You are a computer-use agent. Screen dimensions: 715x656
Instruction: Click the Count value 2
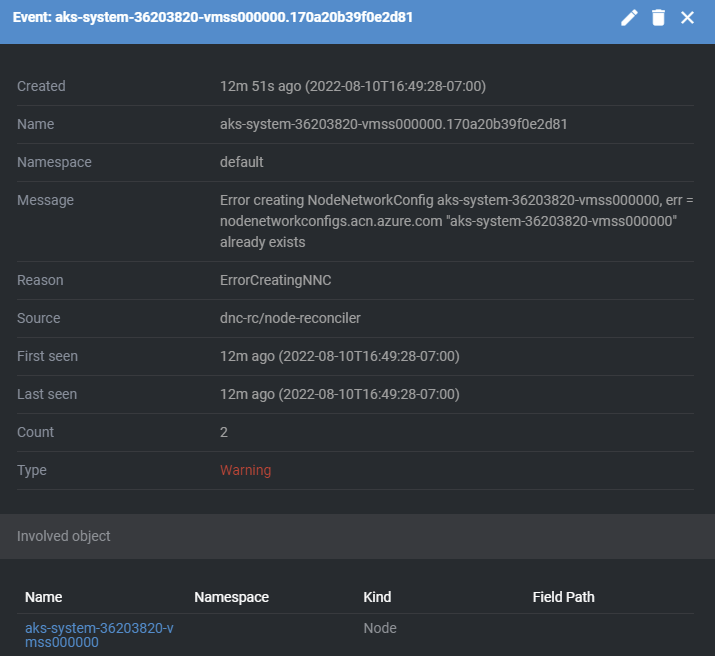pos(223,432)
